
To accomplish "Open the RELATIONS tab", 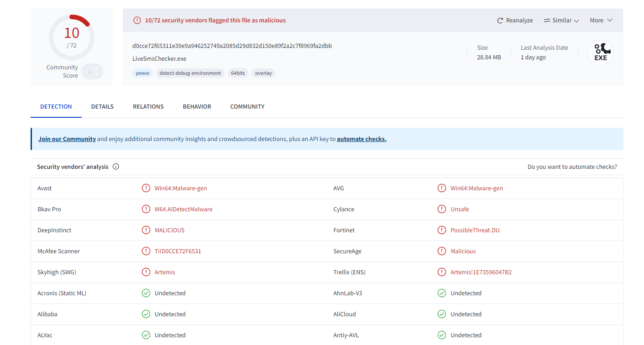I will (x=148, y=106).
